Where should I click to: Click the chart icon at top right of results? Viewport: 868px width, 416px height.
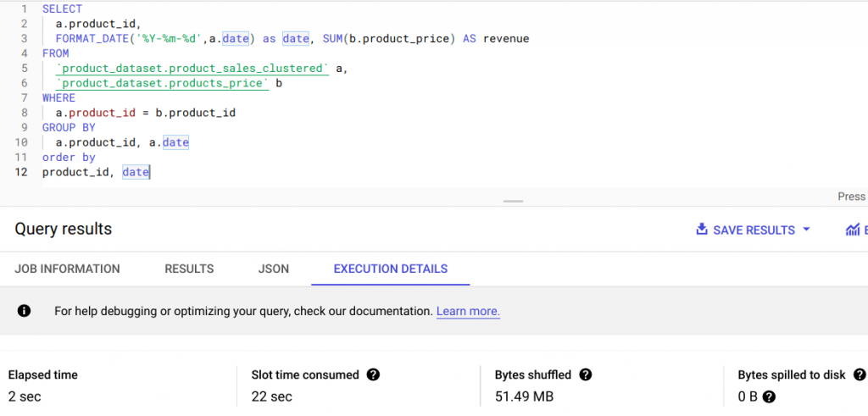point(853,230)
